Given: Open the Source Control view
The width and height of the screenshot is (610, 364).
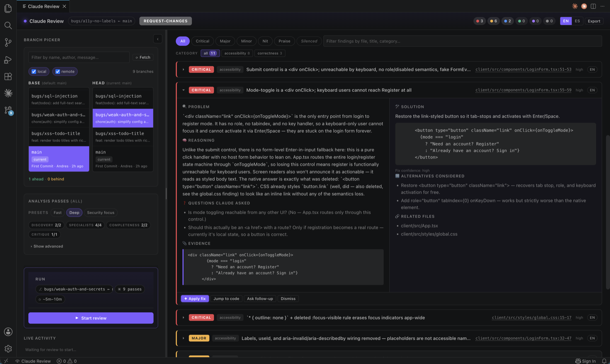Looking at the screenshot, I should pyautogui.click(x=8, y=43).
